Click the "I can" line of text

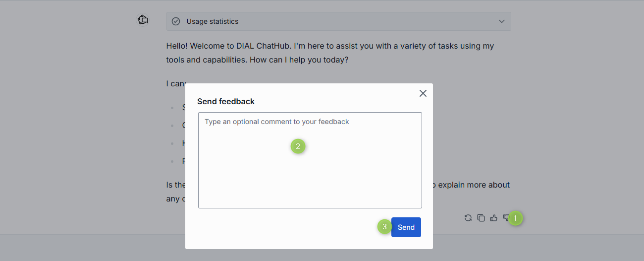click(x=174, y=84)
